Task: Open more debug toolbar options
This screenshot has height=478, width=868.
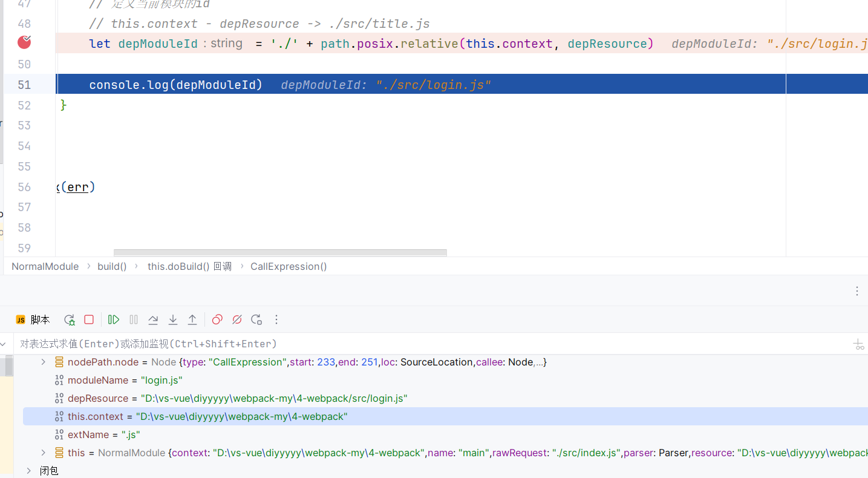Action: coord(276,319)
